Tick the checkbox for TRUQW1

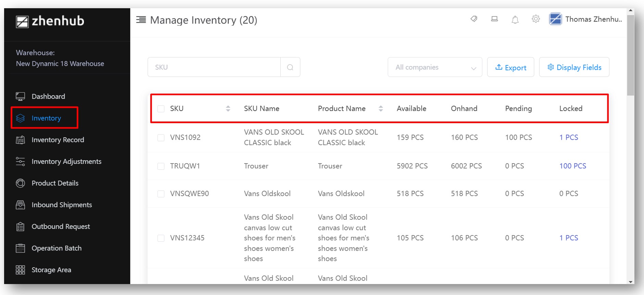tap(161, 166)
